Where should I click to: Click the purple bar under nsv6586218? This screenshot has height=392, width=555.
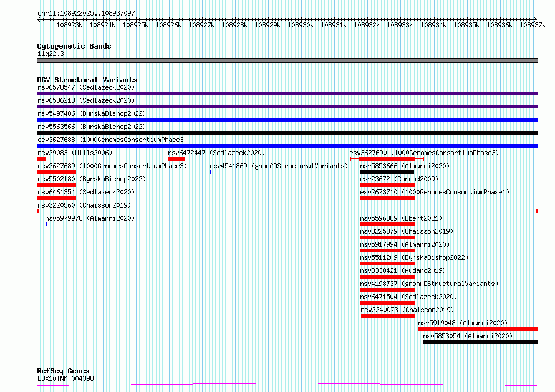[x=287, y=107]
